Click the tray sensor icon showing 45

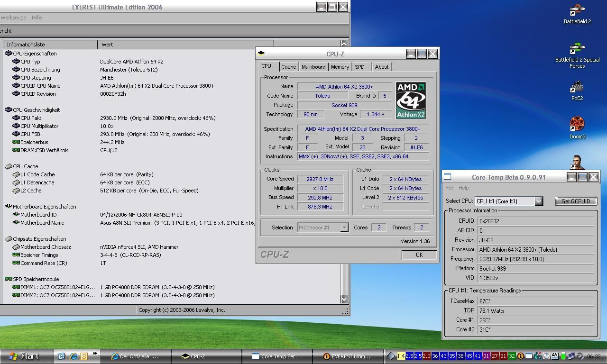pos(469,356)
